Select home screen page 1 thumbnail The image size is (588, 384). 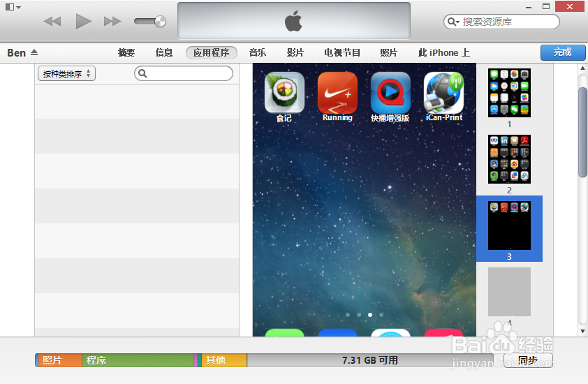point(509,93)
